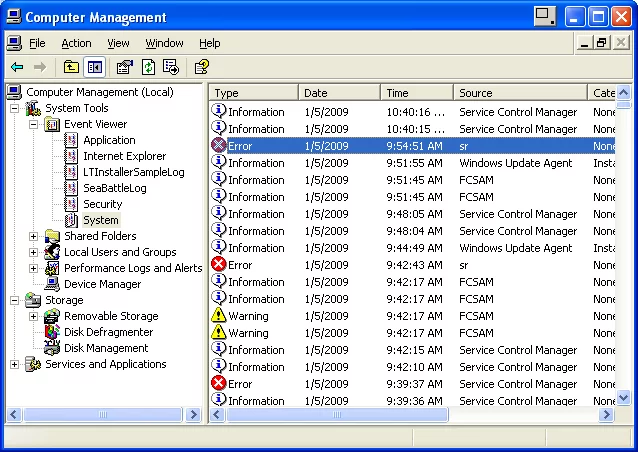Click the Back arrow toolbar icon

click(17, 67)
